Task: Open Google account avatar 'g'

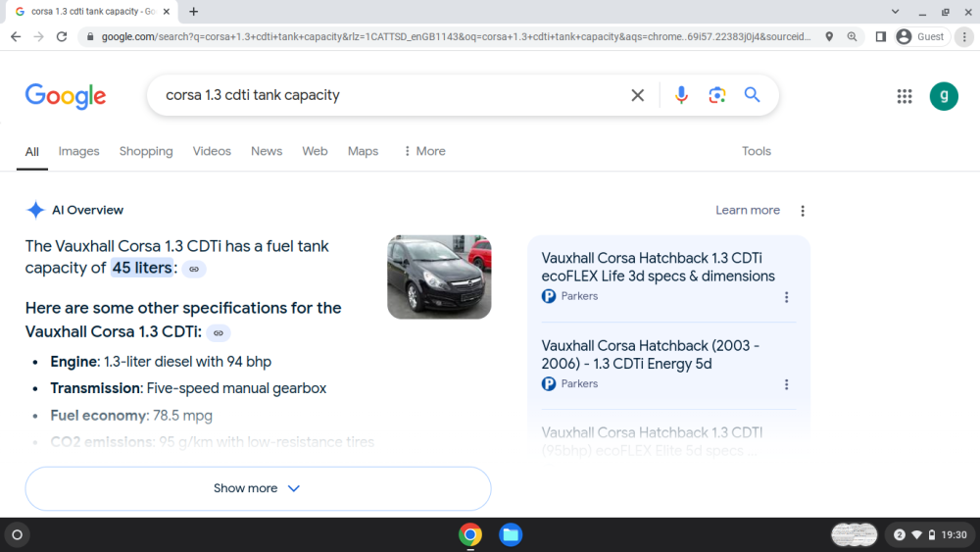Action: click(x=944, y=96)
